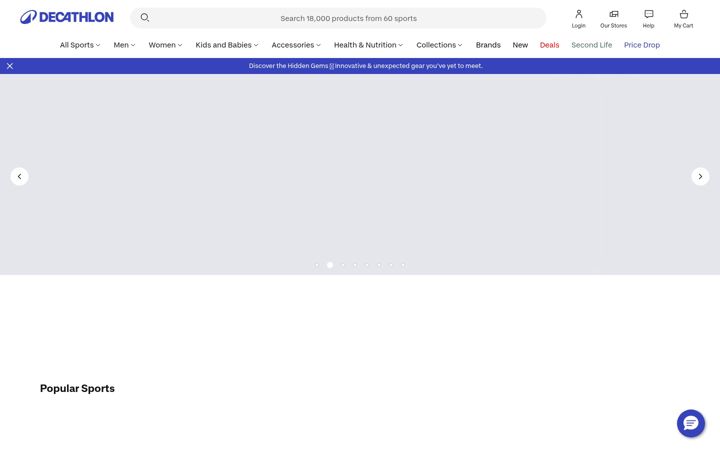Open the Login account icon

[579, 19]
